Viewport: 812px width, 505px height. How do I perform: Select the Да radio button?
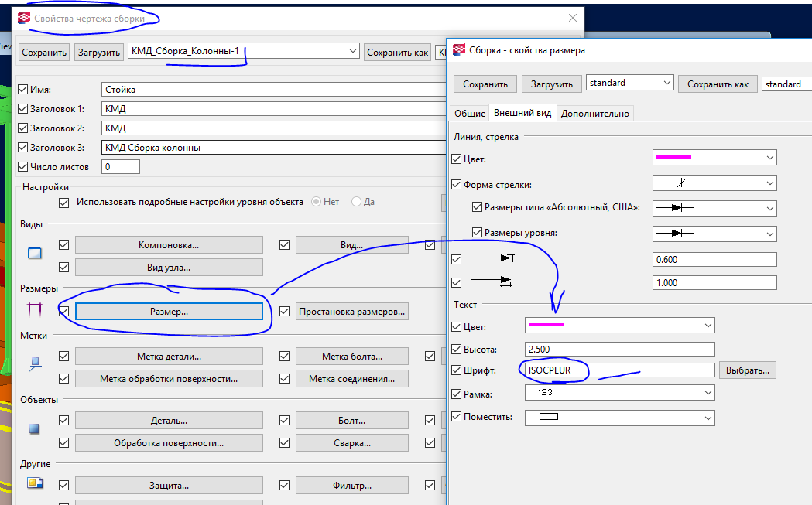(x=356, y=202)
